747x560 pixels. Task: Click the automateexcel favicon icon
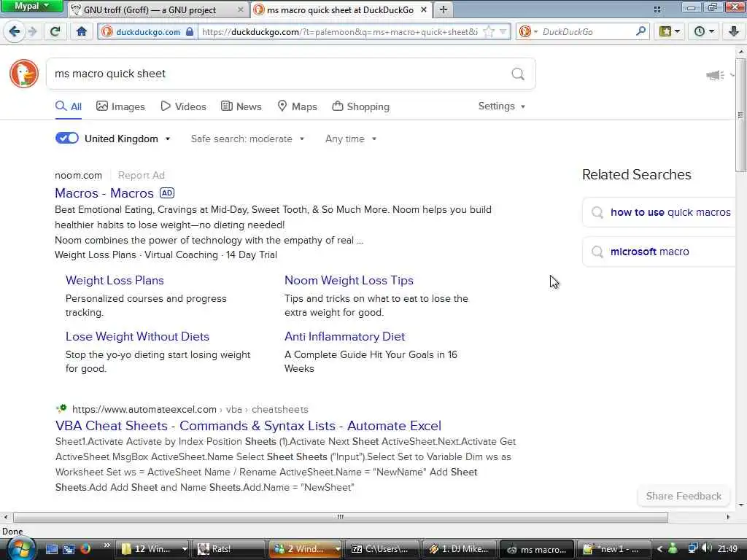coord(61,409)
